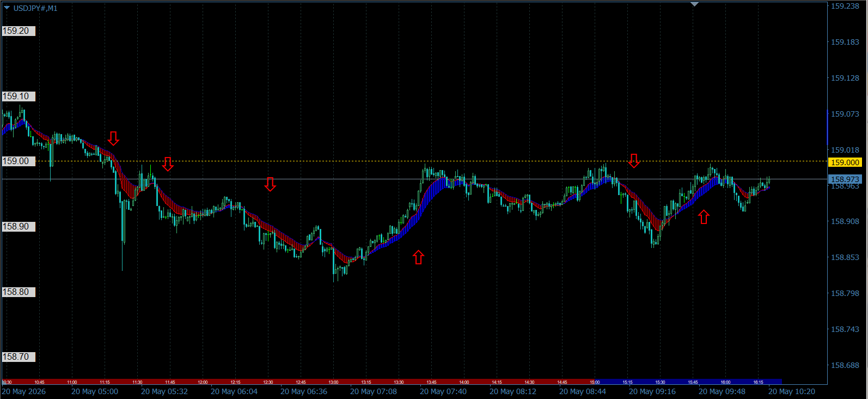Click 159.073 on the price scale
This screenshot has width=868, height=399.
(845, 114)
